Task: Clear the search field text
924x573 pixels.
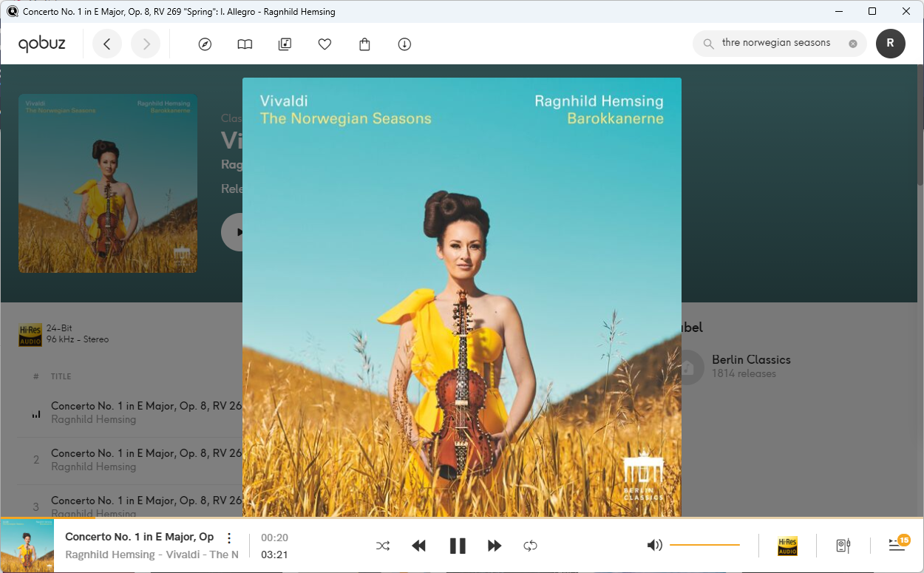Action: point(853,44)
